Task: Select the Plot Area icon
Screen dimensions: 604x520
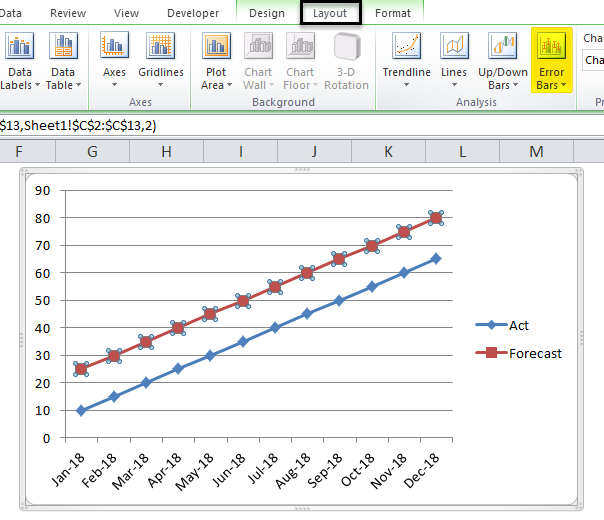Action: coord(215,47)
